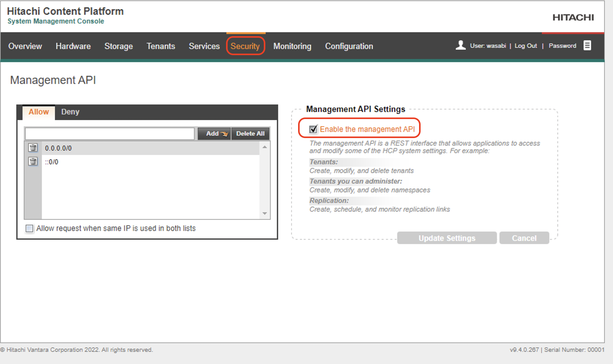613x364 pixels.
Task: Click the Password link
Action: [x=562, y=46]
